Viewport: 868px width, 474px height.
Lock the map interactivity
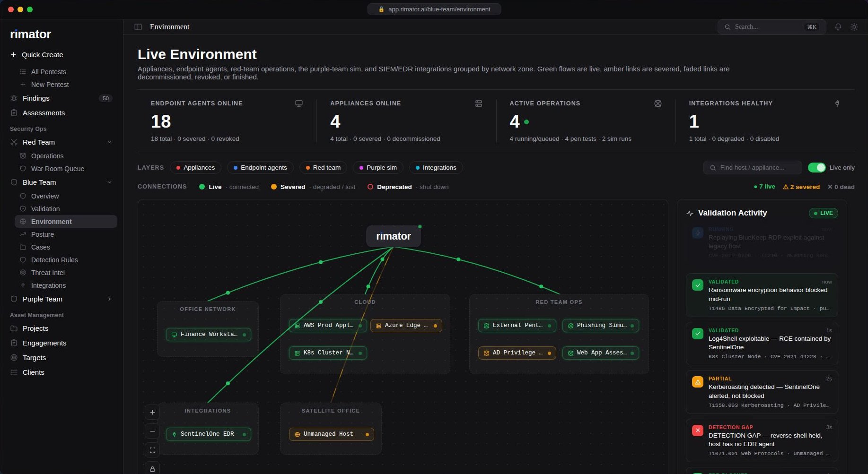[152, 468]
